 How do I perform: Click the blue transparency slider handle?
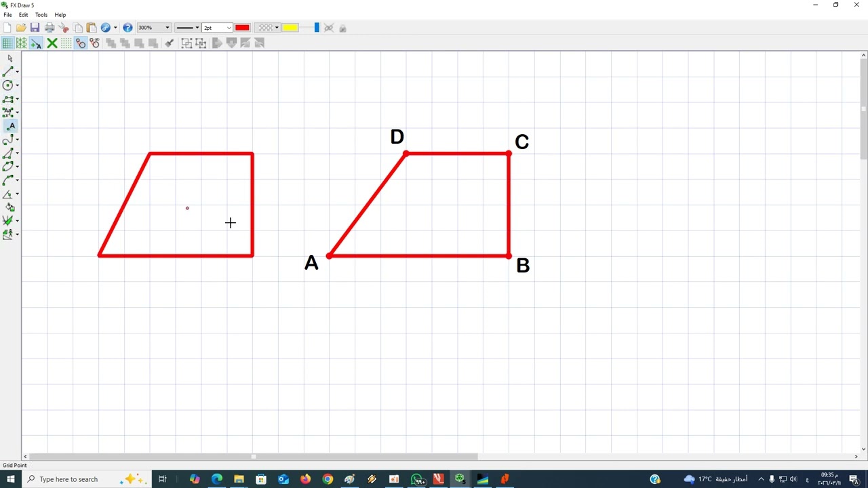pos(316,28)
